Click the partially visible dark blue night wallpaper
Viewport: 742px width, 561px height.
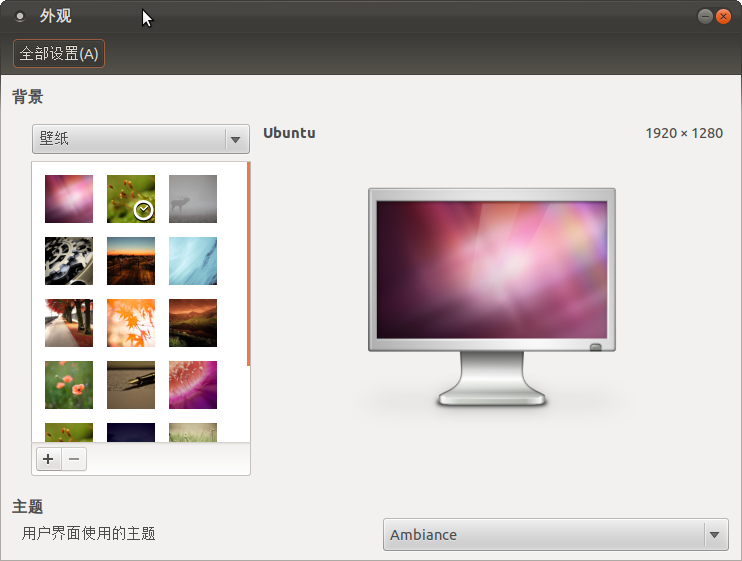tap(131, 432)
